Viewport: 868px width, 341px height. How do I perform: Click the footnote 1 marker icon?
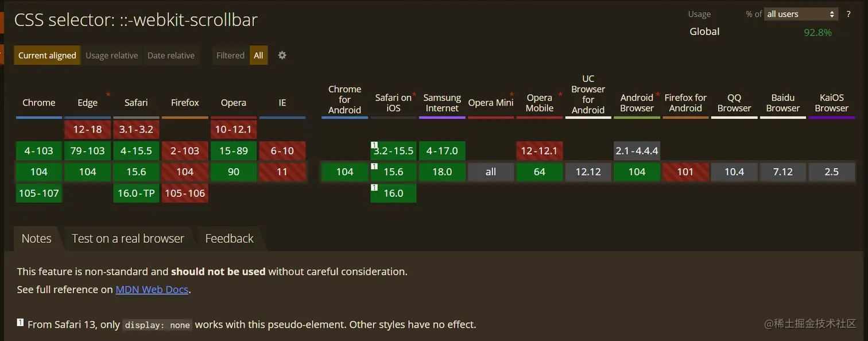pos(20,322)
